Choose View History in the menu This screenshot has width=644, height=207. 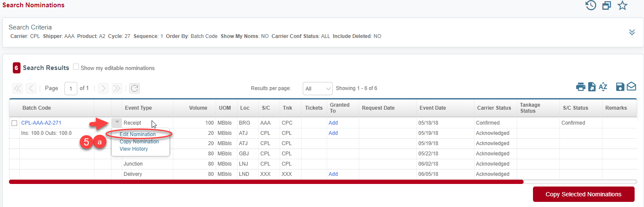(134, 149)
